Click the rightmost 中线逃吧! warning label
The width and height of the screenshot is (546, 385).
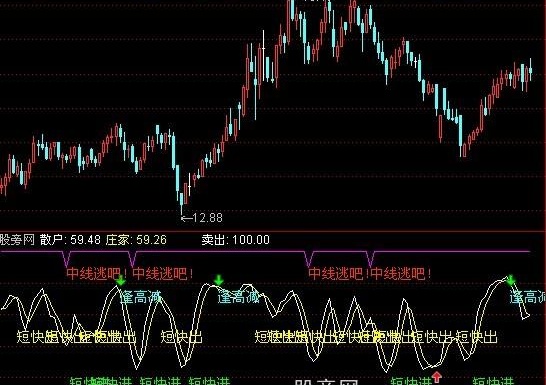[x=401, y=274]
